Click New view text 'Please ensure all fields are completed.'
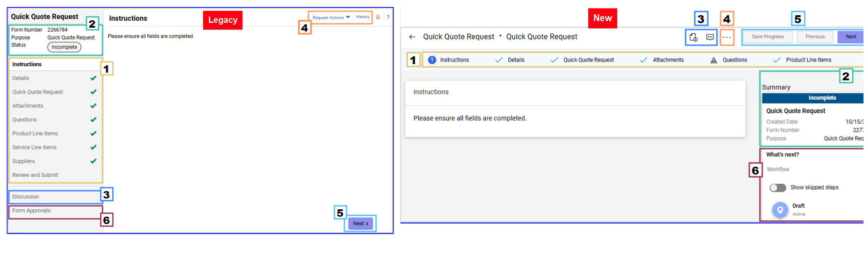The image size is (868, 260). click(470, 118)
